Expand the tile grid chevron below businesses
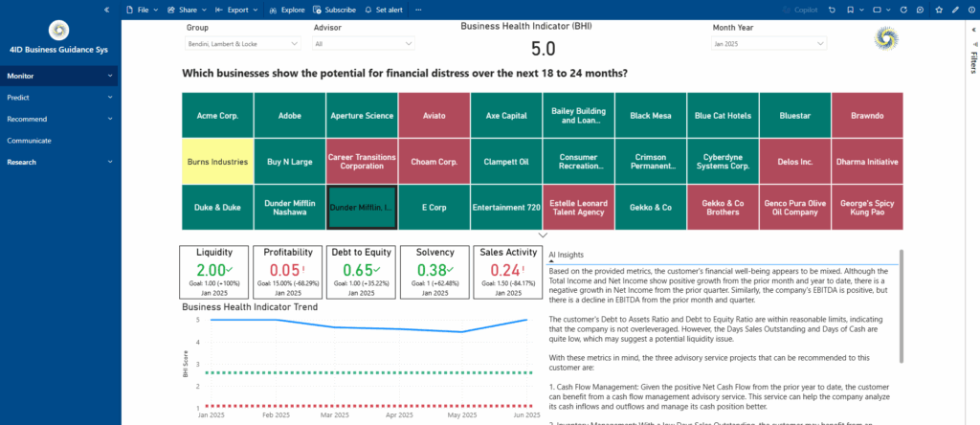 click(x=543, y=235)
